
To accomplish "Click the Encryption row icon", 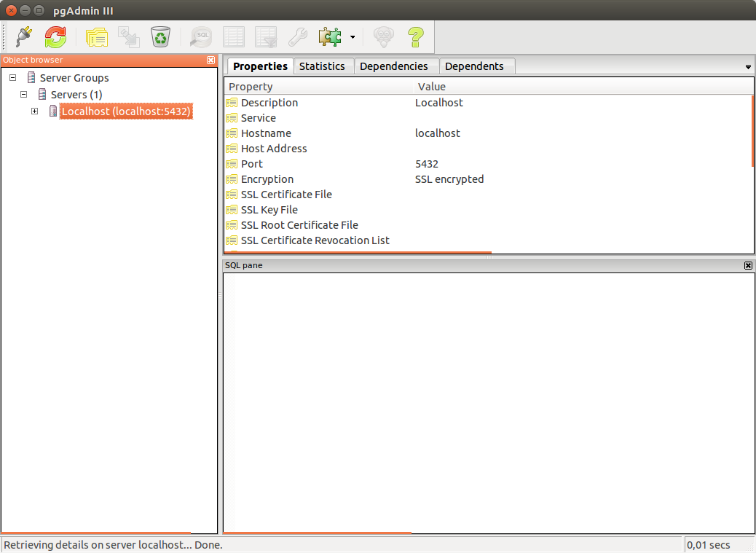I will (x=232, y=179).
